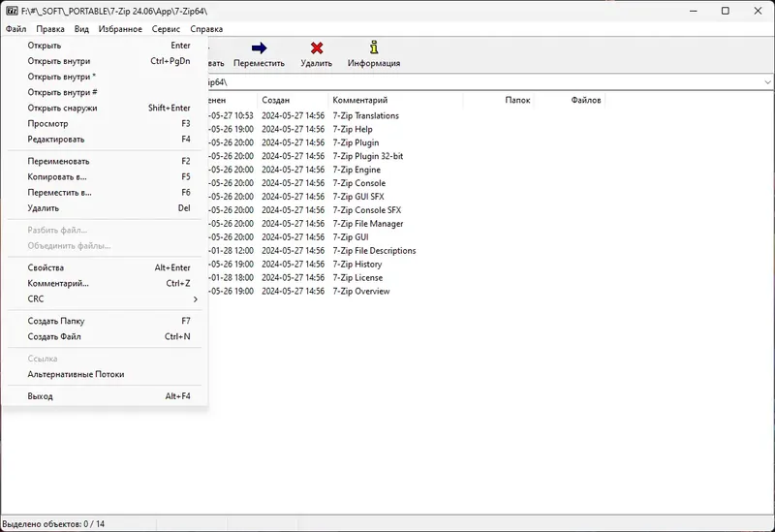Expand the CRC submenu arrow
The image size is (775, 532).
[196, 299]
